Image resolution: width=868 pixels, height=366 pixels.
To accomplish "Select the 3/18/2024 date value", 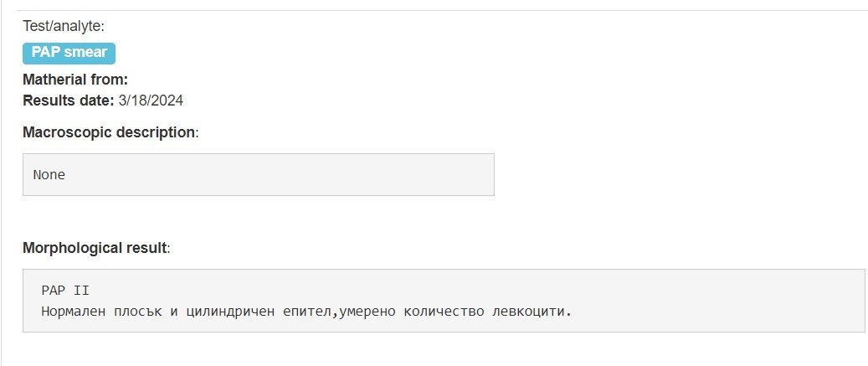I will pyautogui.click(x=151, y=101).
